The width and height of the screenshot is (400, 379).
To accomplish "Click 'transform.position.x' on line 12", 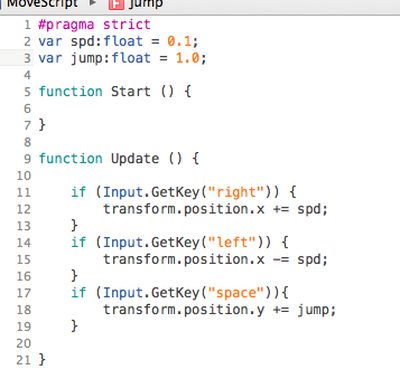I will tap(183, 209).
